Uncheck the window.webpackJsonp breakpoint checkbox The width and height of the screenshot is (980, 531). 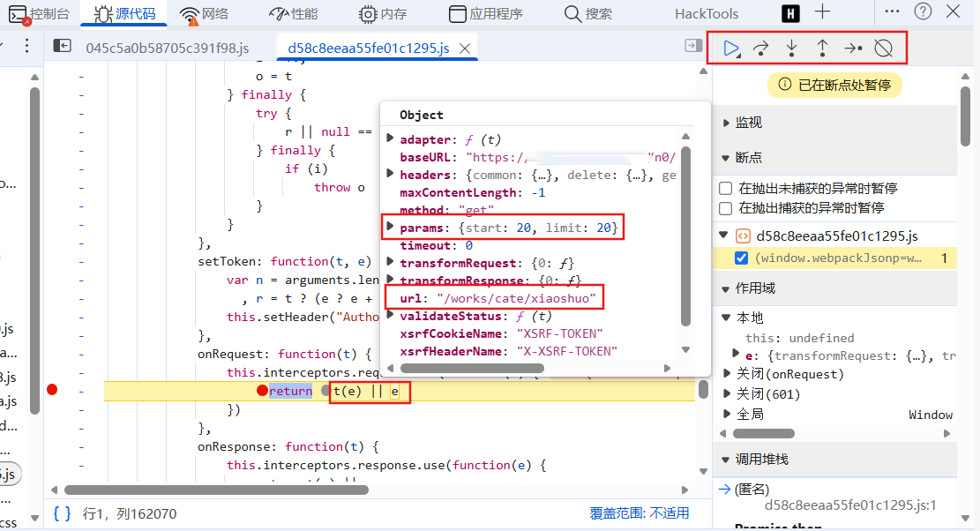coord(742,258)
